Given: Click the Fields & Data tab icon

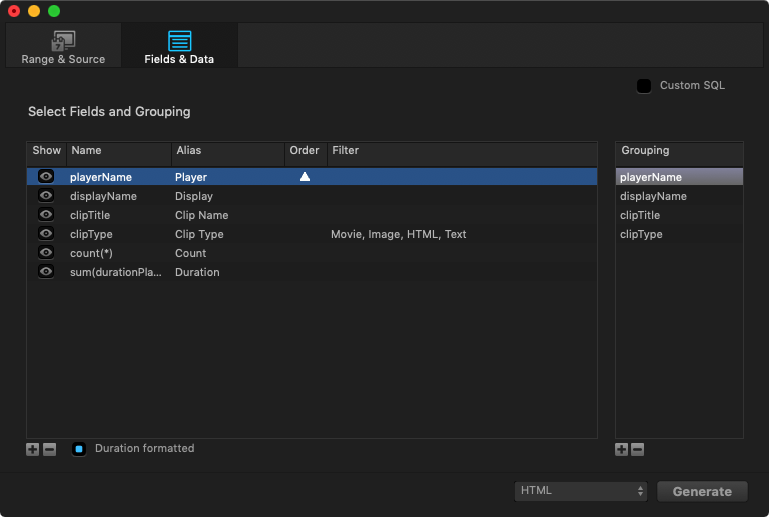Looking at the screenshot, I should tap(180, 41).
